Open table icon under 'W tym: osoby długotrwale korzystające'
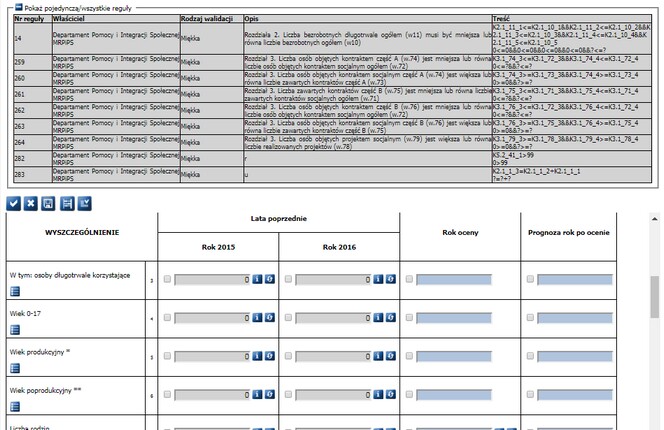 [x=15, y=291]
